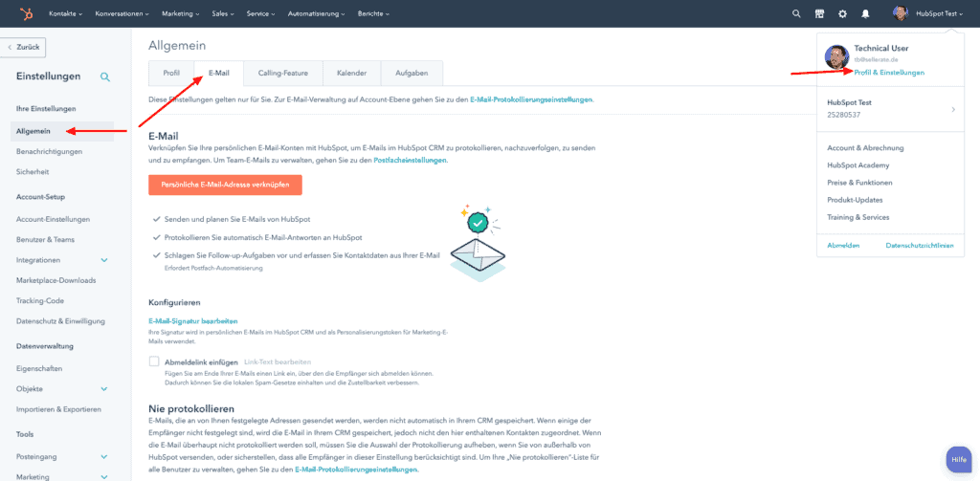Open Tracking-Code in the sidebar
The height and width of the screenshot is (481, 980).
pos(40,300)
